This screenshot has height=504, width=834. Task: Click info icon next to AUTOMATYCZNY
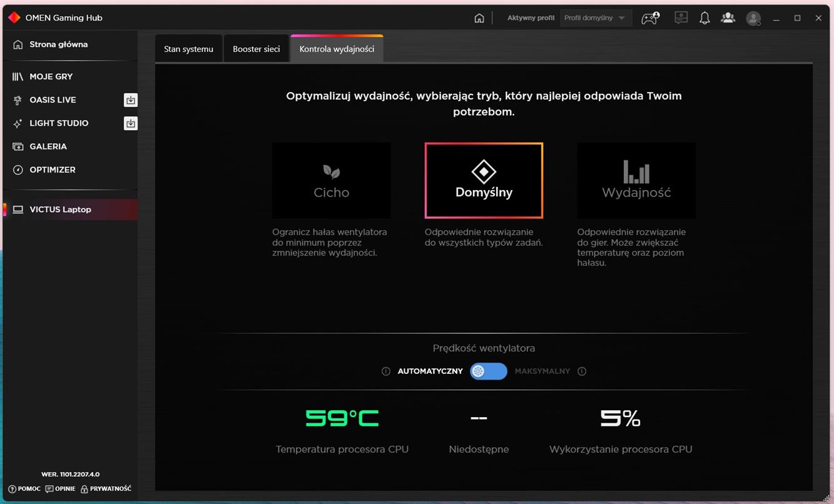point(386,371)
